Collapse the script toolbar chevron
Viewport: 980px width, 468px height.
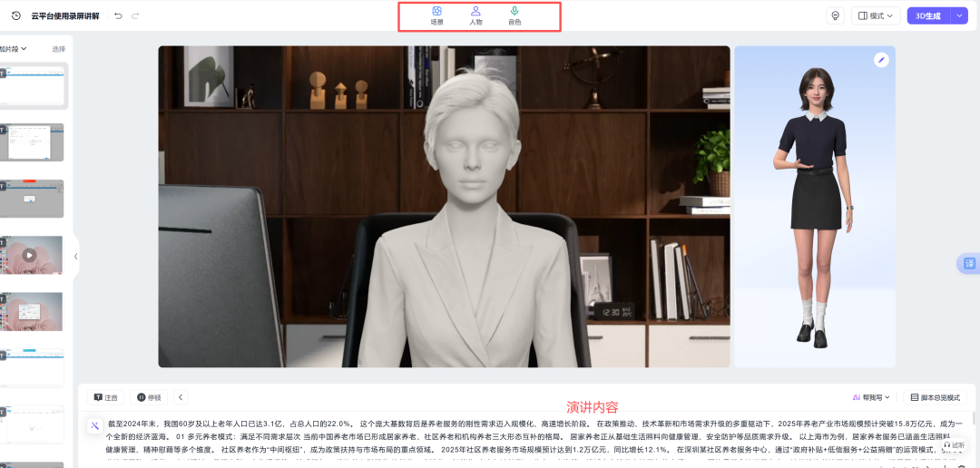coord(180,397)
